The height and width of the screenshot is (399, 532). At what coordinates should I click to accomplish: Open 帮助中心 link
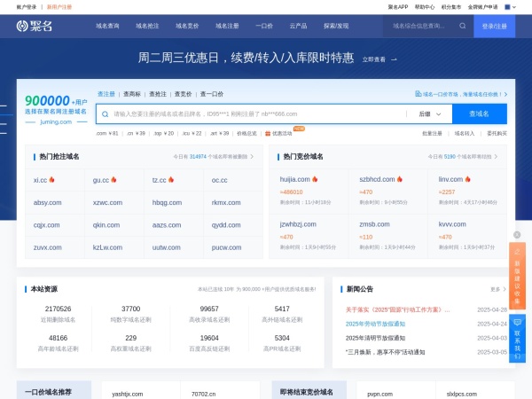[x=425, y=7]
